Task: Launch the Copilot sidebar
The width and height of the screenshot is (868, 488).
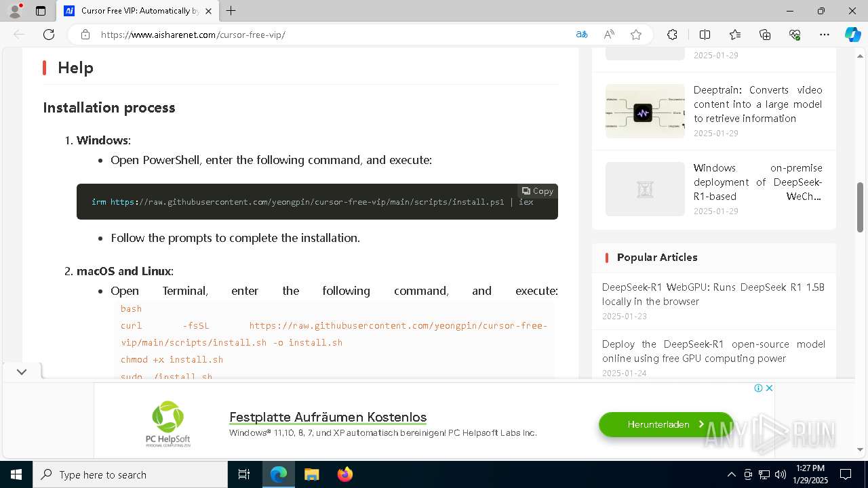Action: tap(852, 35)
